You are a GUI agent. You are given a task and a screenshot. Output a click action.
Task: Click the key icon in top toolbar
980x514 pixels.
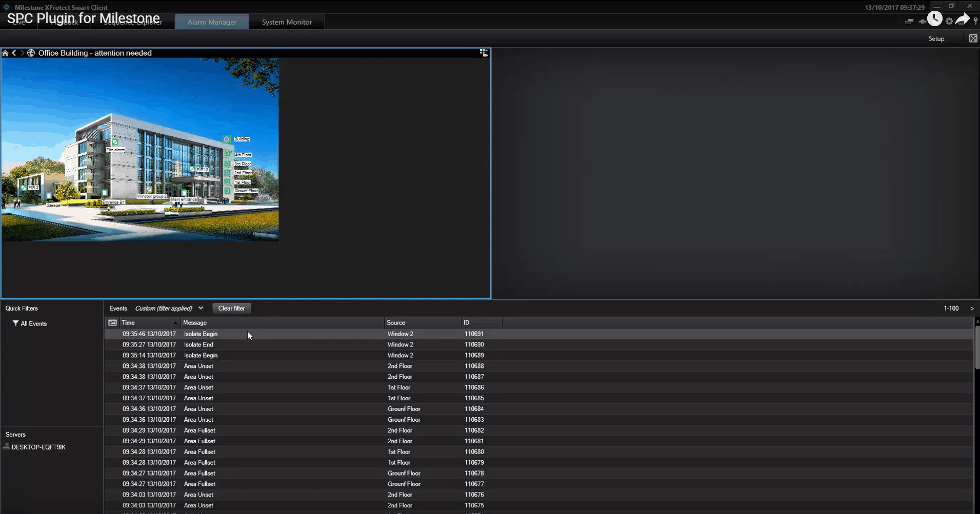(975, 22)
